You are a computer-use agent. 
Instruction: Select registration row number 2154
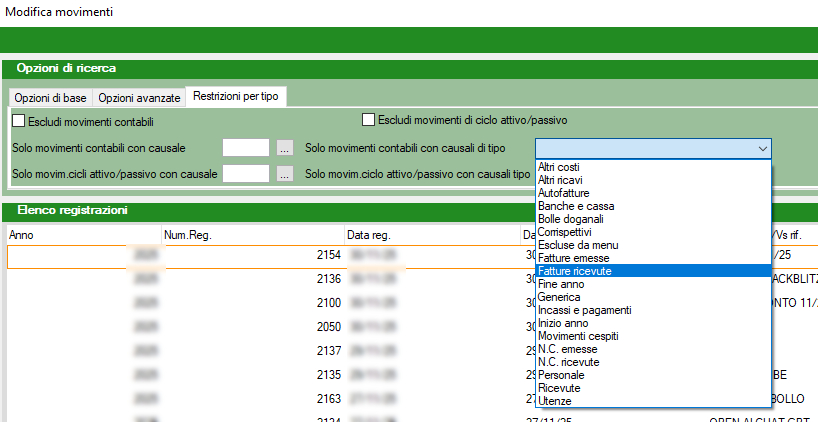tap(328, 256)
